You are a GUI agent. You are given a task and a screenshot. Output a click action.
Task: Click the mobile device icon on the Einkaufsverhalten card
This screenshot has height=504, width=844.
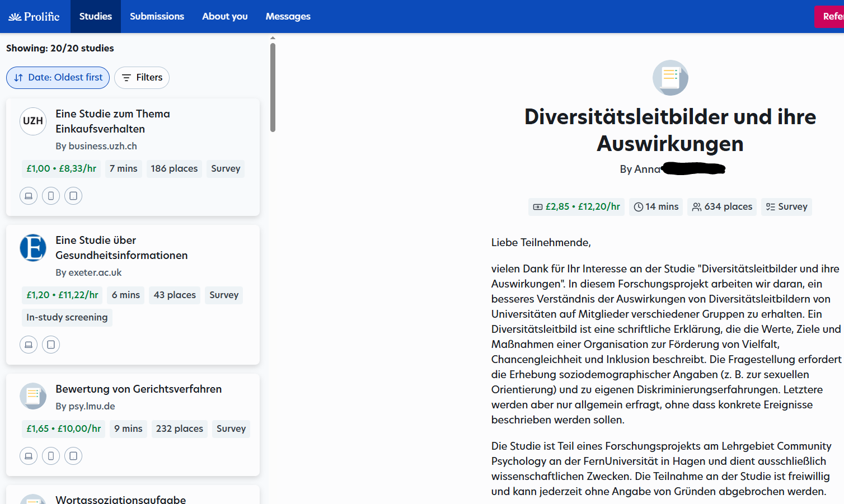[51, 196]
